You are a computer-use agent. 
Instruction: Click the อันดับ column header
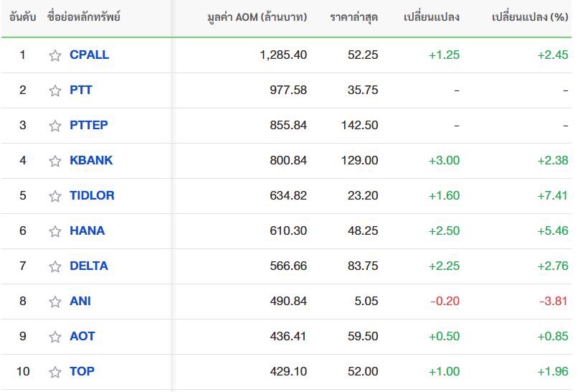(22, 17)
